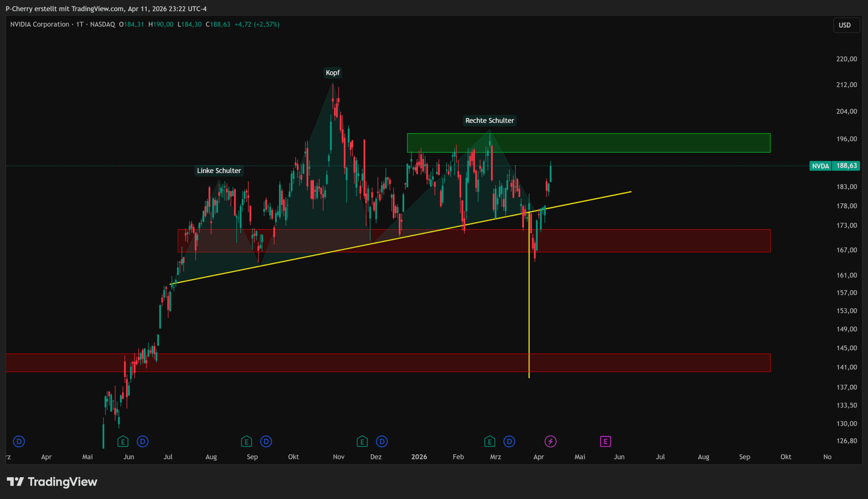Click dividend D marker right of Sep
Image resolution: width=868 pixels, height=499 pixels.
(x=266, y=441)
